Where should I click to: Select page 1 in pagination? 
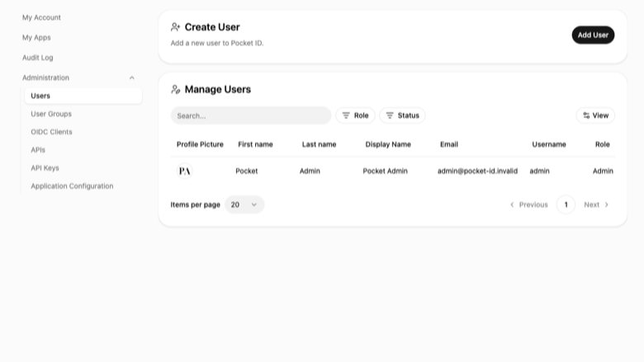(x=566, y=205)
